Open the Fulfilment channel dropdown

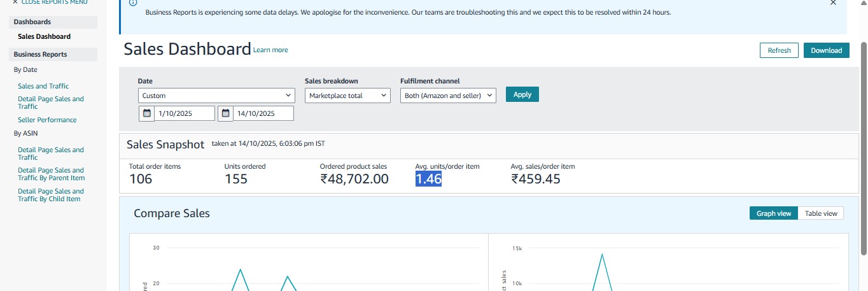[x=448, y=96]
